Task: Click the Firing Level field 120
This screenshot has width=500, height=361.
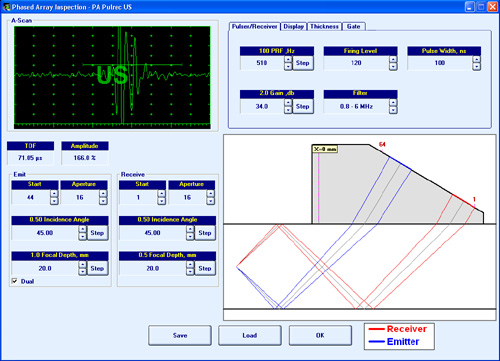Action: (356, 63)
